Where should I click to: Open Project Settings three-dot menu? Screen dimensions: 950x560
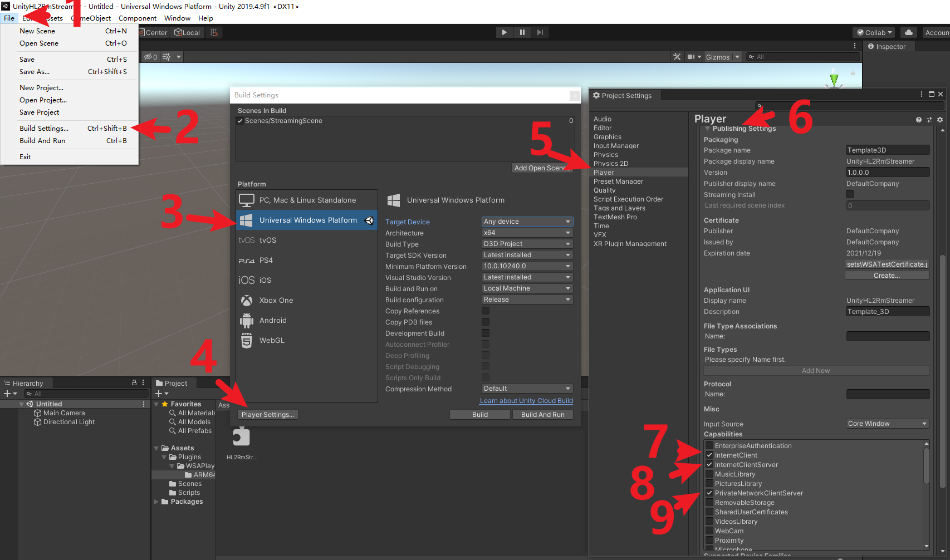922,95
